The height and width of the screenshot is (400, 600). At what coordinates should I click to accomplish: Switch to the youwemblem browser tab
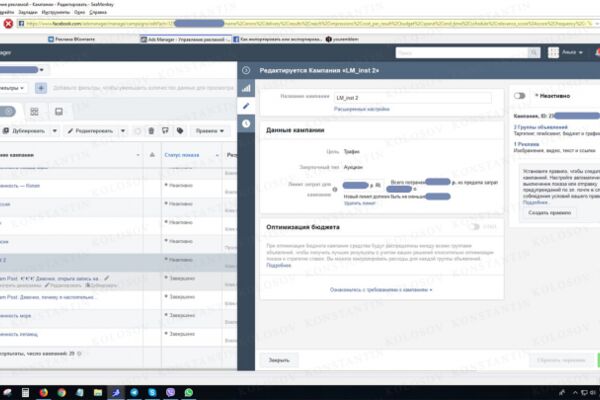coord(342,39)
